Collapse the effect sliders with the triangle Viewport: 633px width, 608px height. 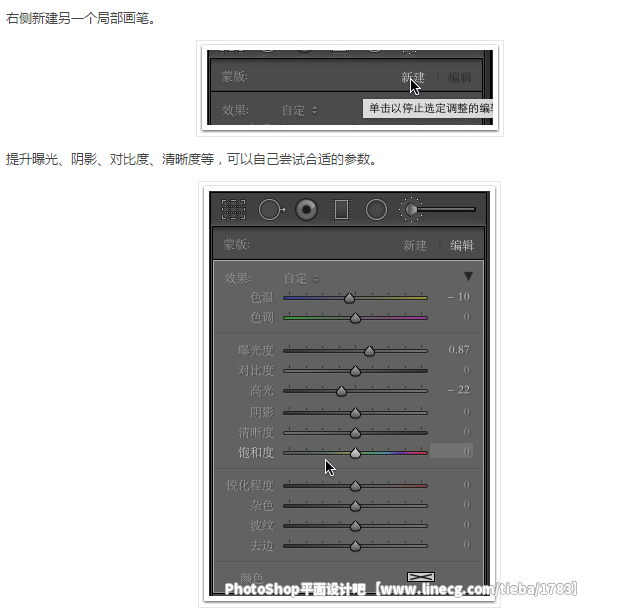[468, 277]
